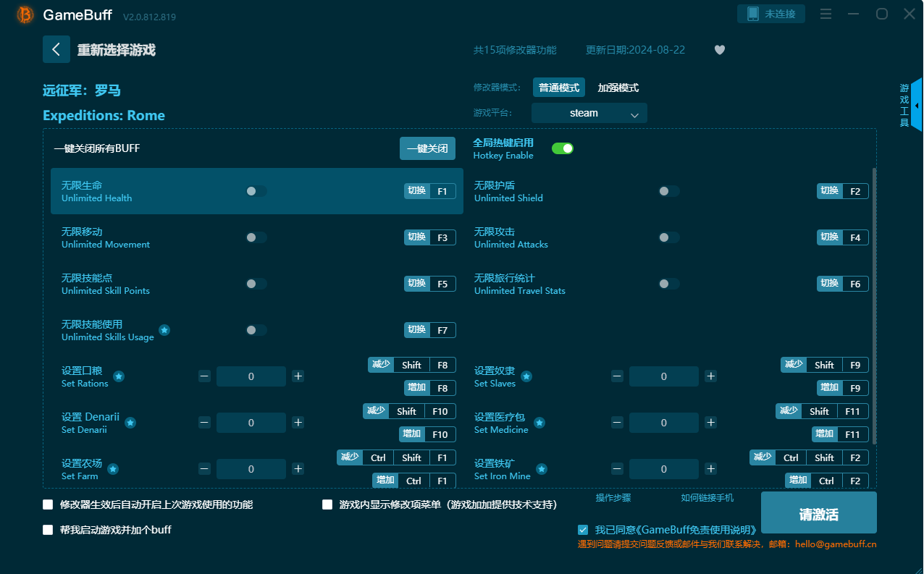Click the trainer list vertical scrollbar
This screenshot has width=924, height=574.
click(874, 305)
